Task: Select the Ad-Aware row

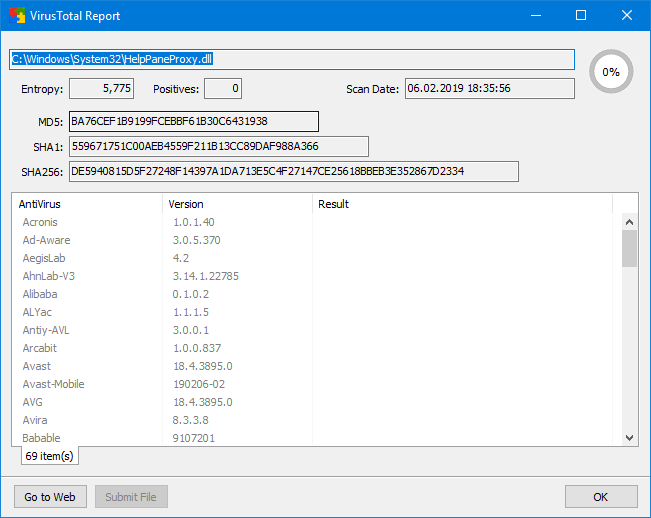Action: coord(312,240)
